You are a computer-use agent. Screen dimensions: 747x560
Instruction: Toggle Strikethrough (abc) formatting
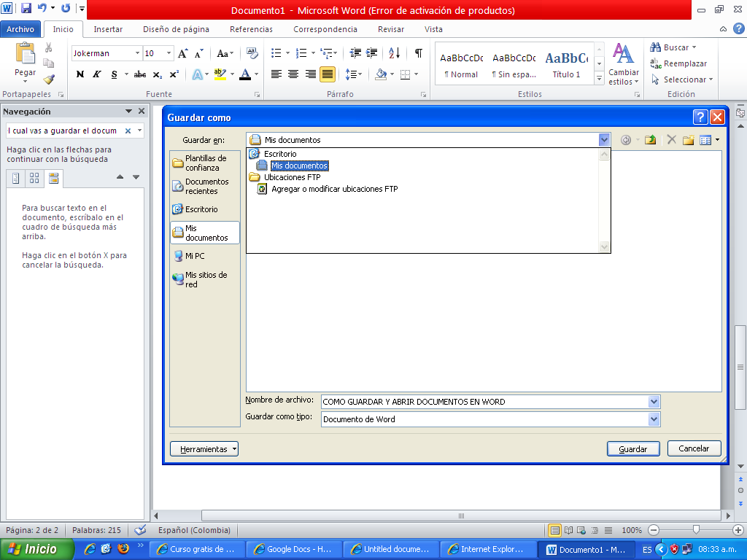pyautogui.click(x=139, y=74)
